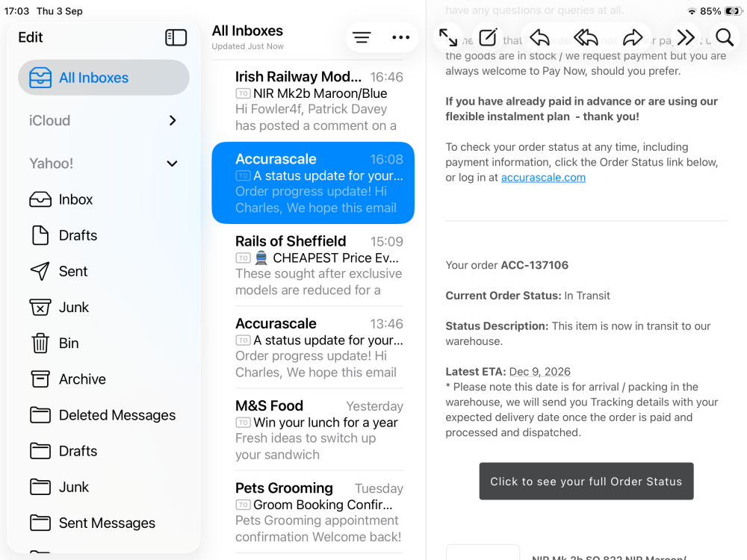Open the Sent mailbox
This screenshot has width=747, height=560.
[103, 271]
